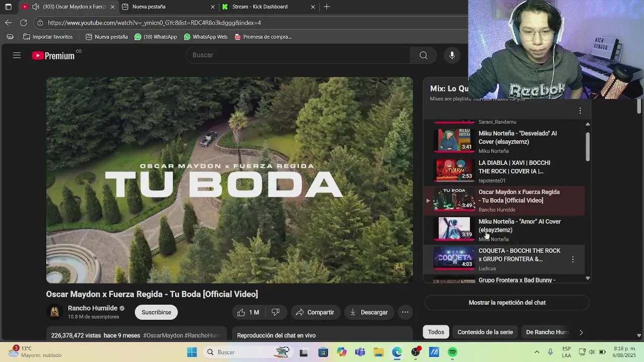The image size is (644, 362).
Task: Select the Todos filter chip
Action: coord(436,332)
